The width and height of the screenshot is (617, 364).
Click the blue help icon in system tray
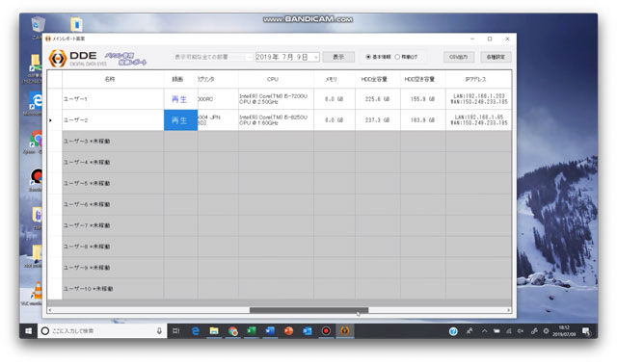(453, 331)
